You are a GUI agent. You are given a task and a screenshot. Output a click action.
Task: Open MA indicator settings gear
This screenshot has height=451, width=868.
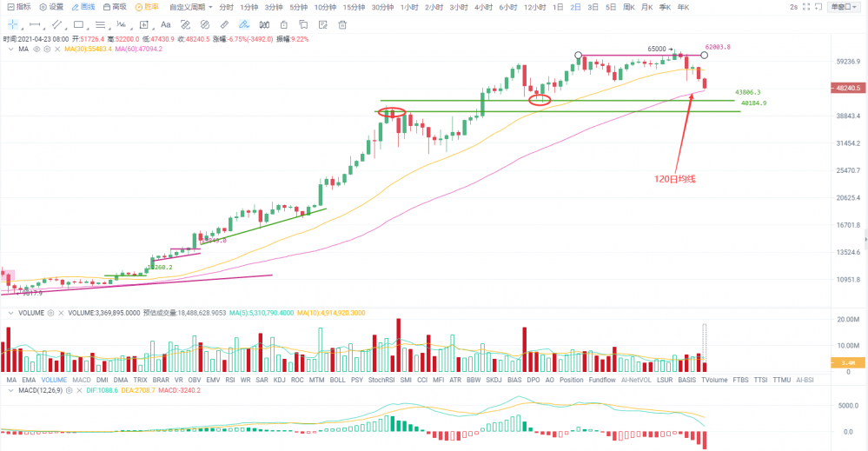[47, 50]
